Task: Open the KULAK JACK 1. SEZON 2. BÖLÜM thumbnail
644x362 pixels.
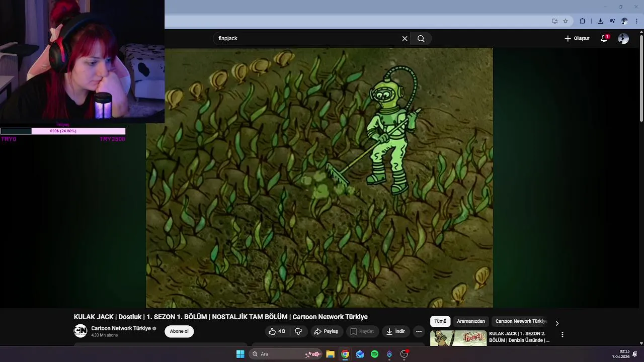Action: click(458, 338)
